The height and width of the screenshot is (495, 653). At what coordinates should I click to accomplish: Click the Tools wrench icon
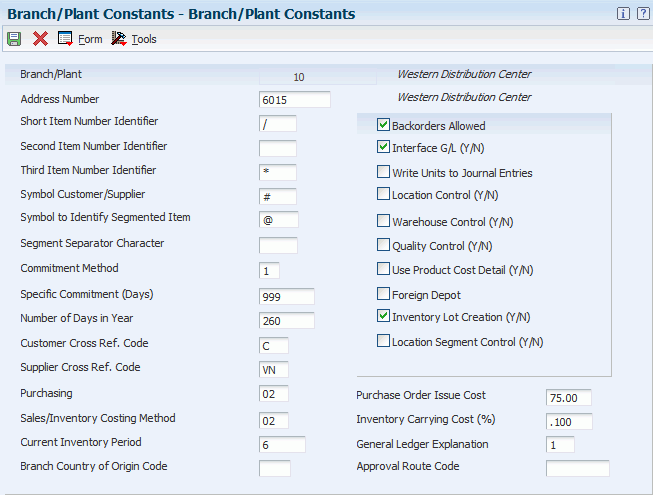[x=119, y=39]
